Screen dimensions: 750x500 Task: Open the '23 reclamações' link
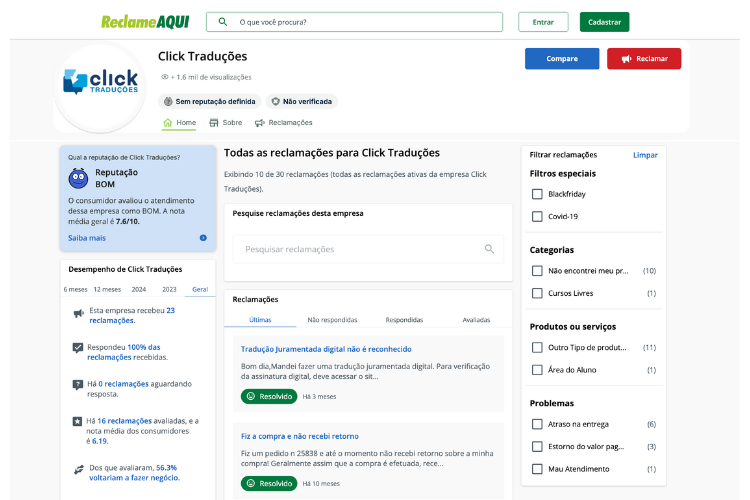(x=132, y=315)
